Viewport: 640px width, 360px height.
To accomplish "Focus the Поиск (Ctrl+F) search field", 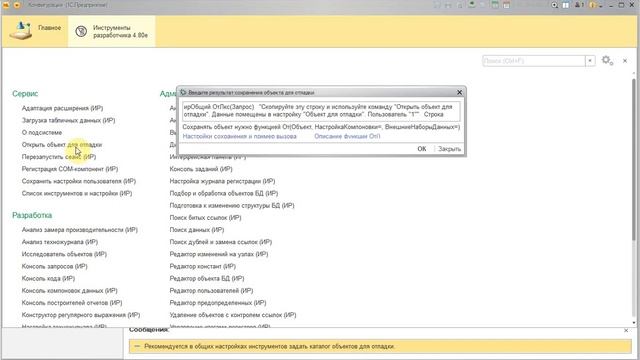I will (x=533, y=61).
